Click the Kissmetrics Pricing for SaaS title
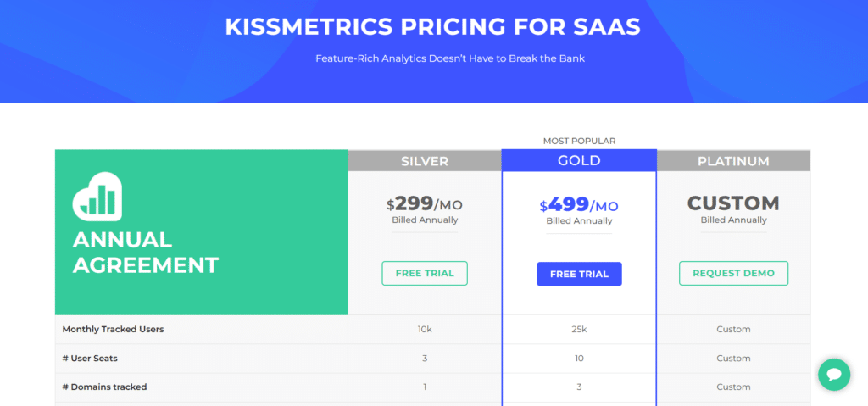Screen dimensions: 868x406 coord(433,26)
